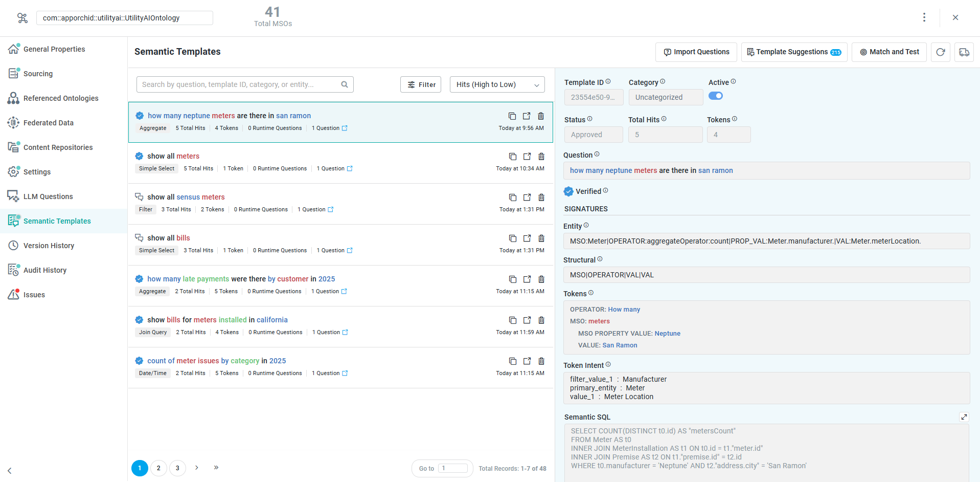Image resolution: width=980 pixels, height=482 pixels.
Task: Open the Hits (High to Low) sort dropdown
Action: pos(497,84)
